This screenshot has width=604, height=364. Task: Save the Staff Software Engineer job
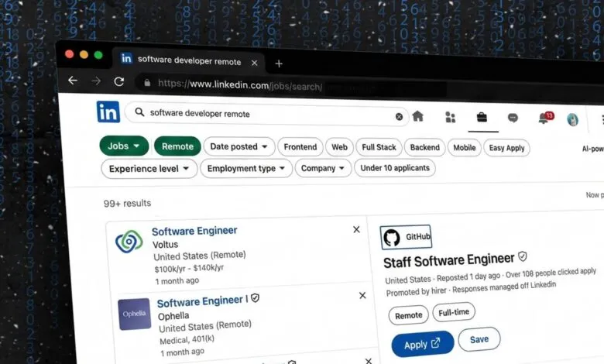point(479,339)
